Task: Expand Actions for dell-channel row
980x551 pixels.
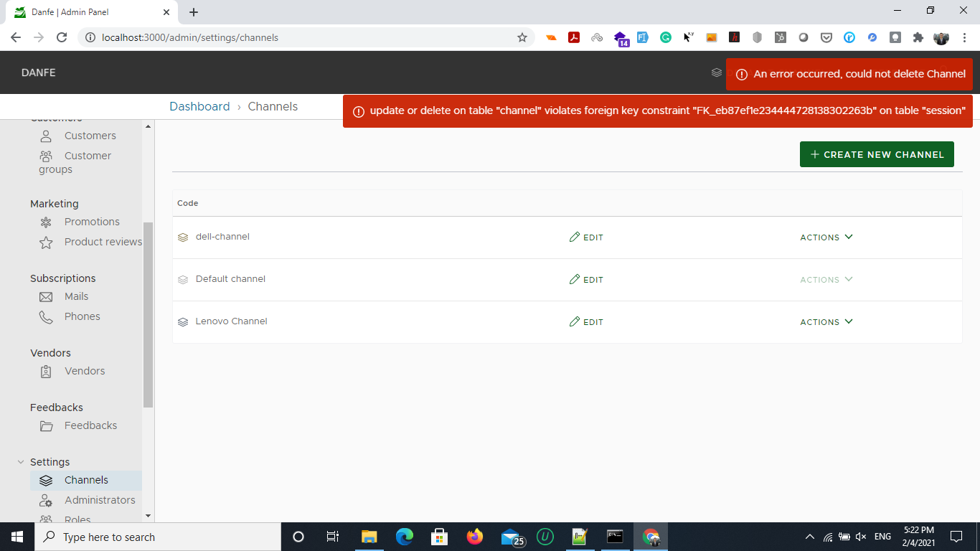Action: point(826,237)
